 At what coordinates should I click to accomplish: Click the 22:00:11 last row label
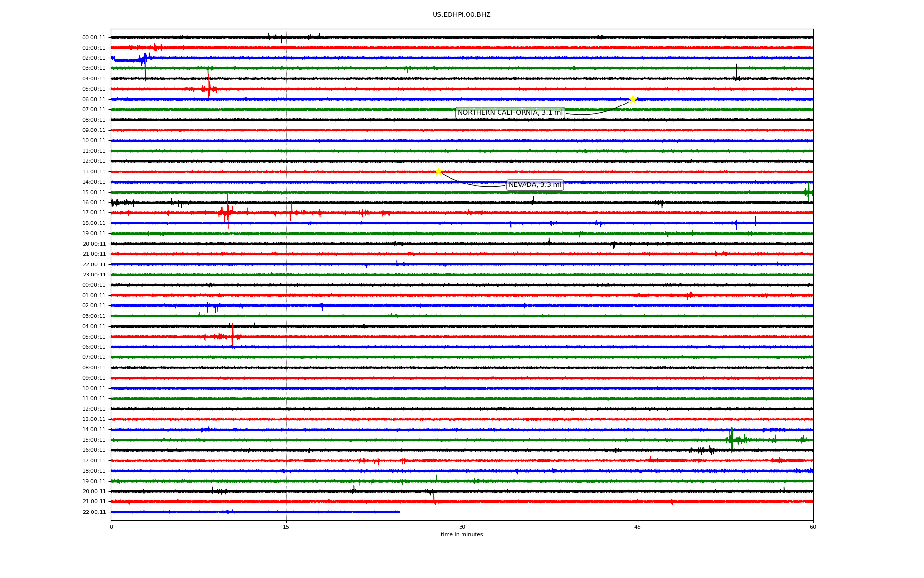click(94, 512)
